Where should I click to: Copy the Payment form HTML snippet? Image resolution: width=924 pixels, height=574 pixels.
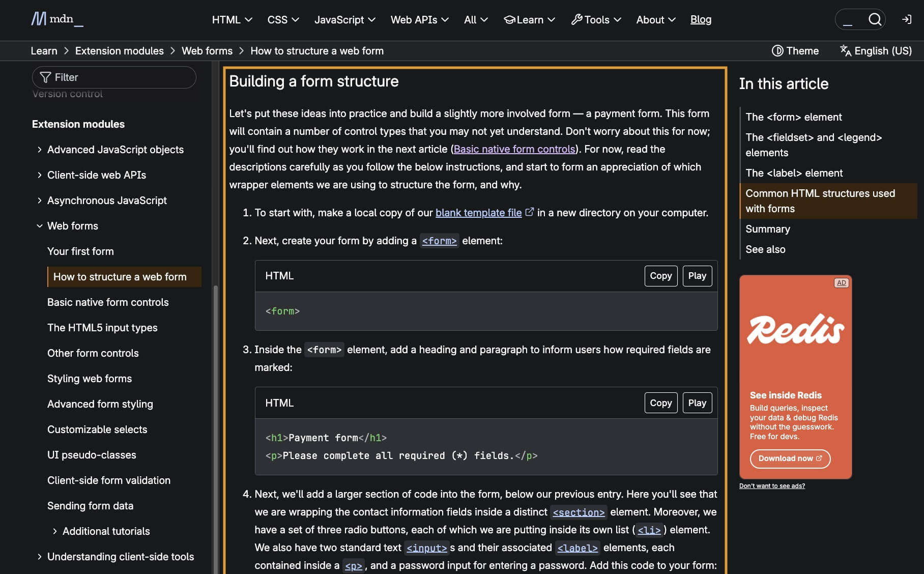coord(660,403)
